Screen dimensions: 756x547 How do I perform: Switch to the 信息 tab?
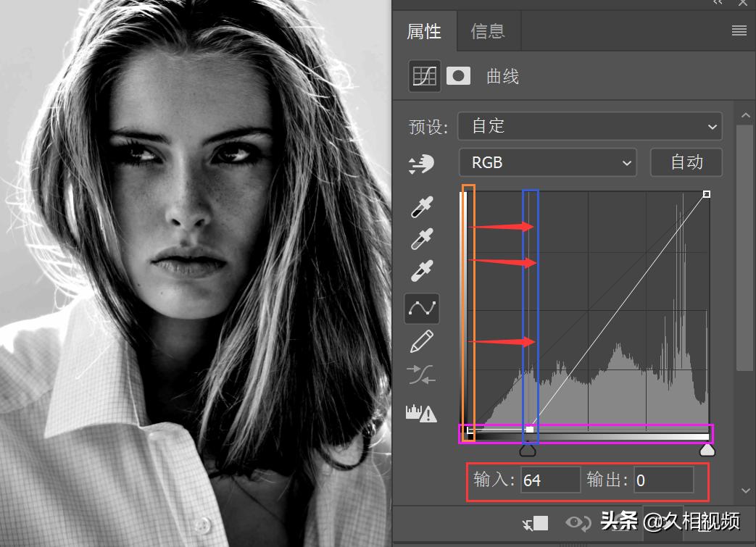(488, 31)
